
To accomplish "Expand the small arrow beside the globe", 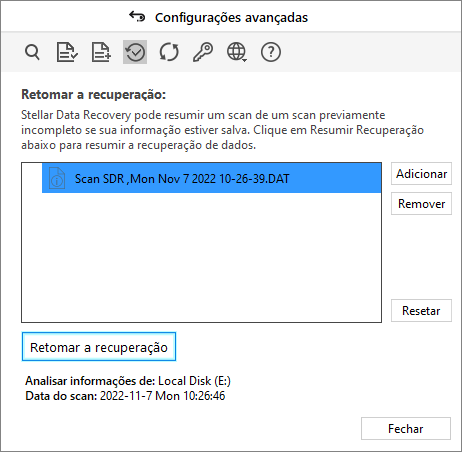I will 245,60.
